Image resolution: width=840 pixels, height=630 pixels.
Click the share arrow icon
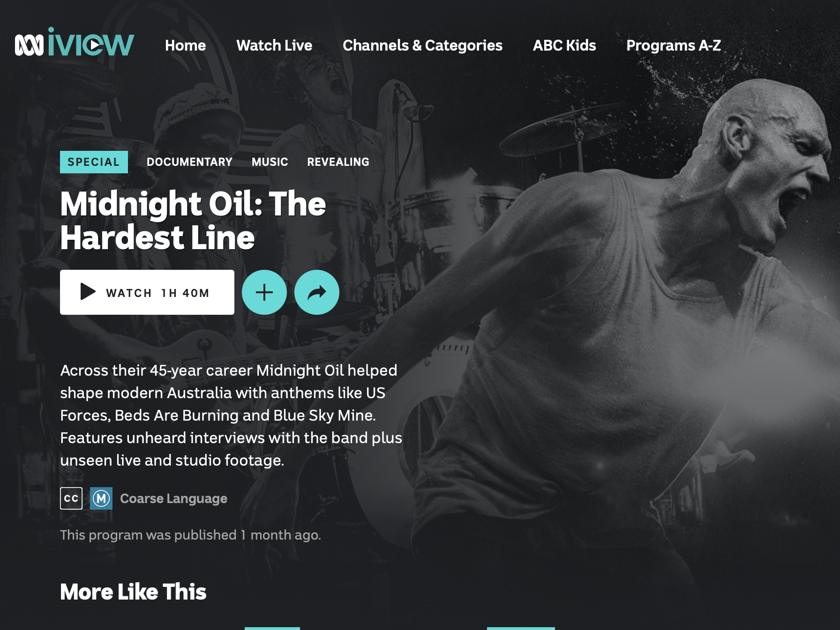point(317,292)
